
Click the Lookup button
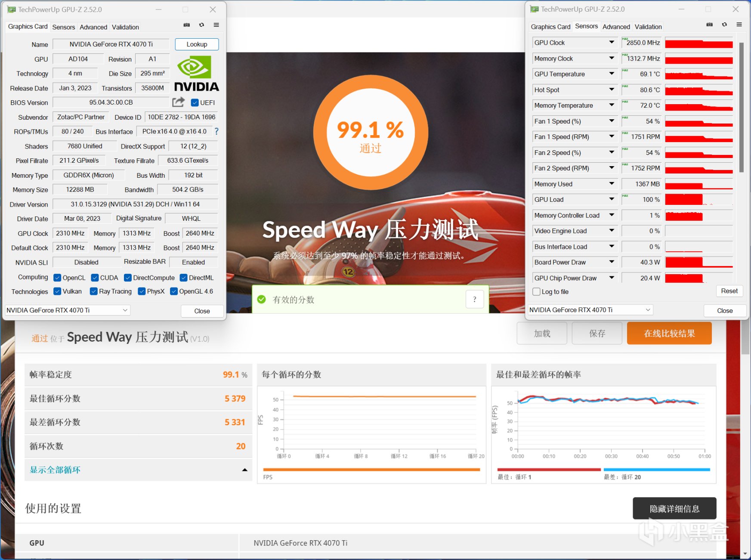point(197,44)
